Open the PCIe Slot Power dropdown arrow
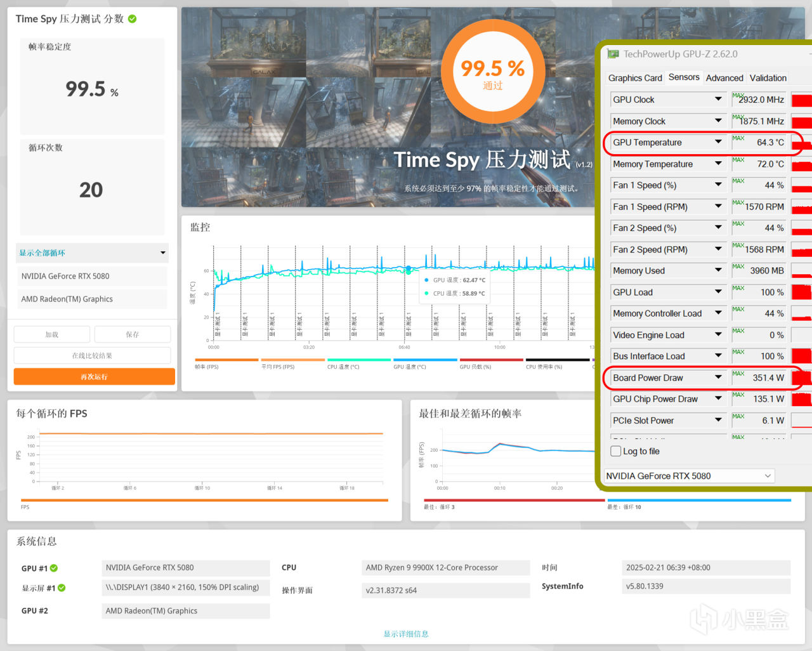This screenshot has width=812, height=651. (718, 420)
